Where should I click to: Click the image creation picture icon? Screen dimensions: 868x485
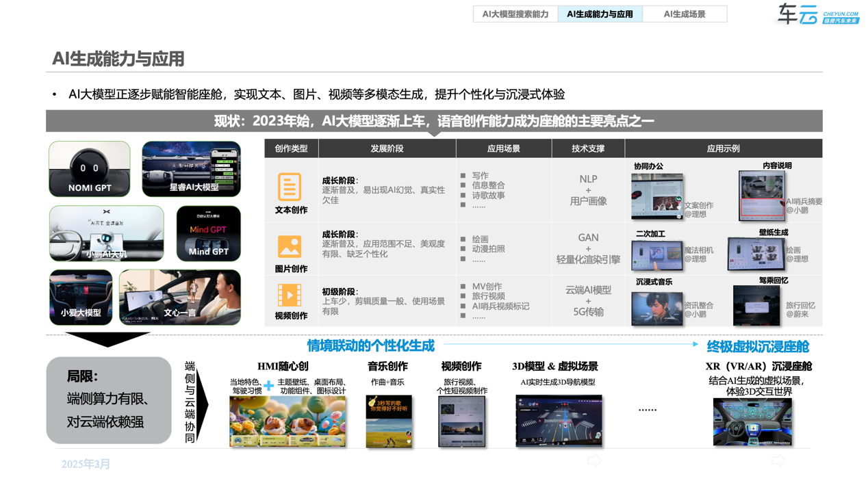click(289, 246)
